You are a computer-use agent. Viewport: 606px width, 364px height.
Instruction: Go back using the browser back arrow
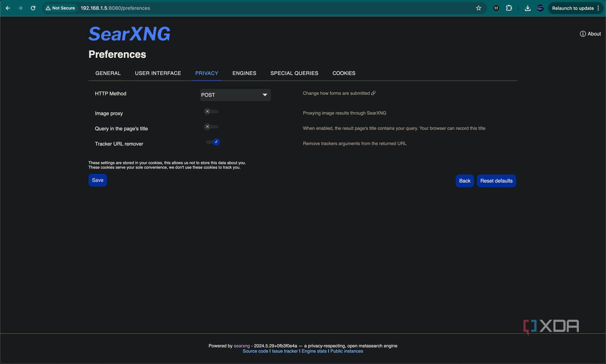(x=8, y=8)
